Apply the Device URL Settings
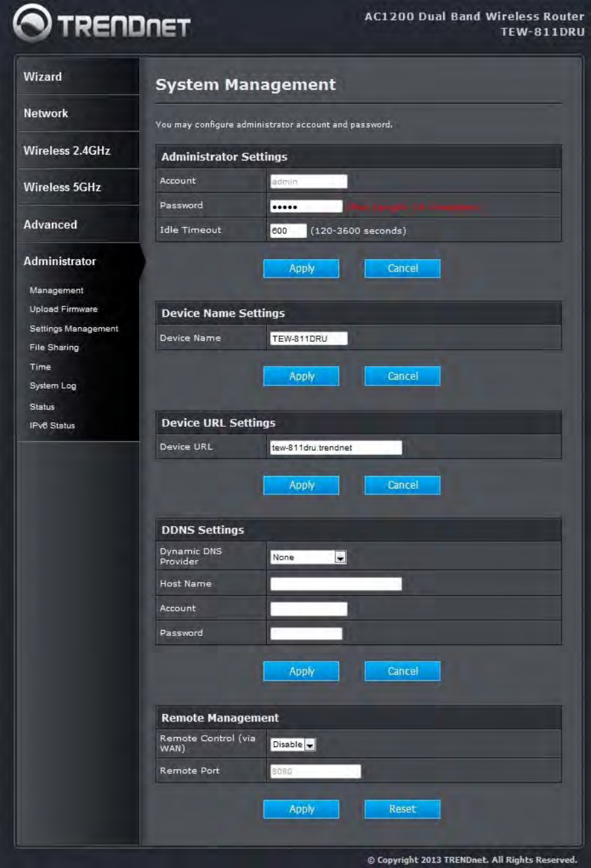591x868 pixels. coord(301,485)
